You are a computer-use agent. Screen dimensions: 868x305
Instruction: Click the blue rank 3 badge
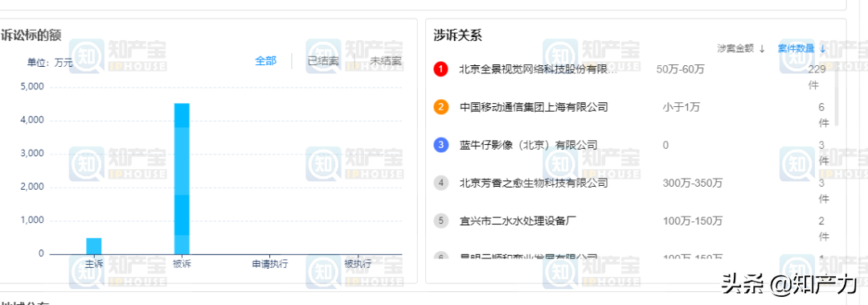pos(440,146)
